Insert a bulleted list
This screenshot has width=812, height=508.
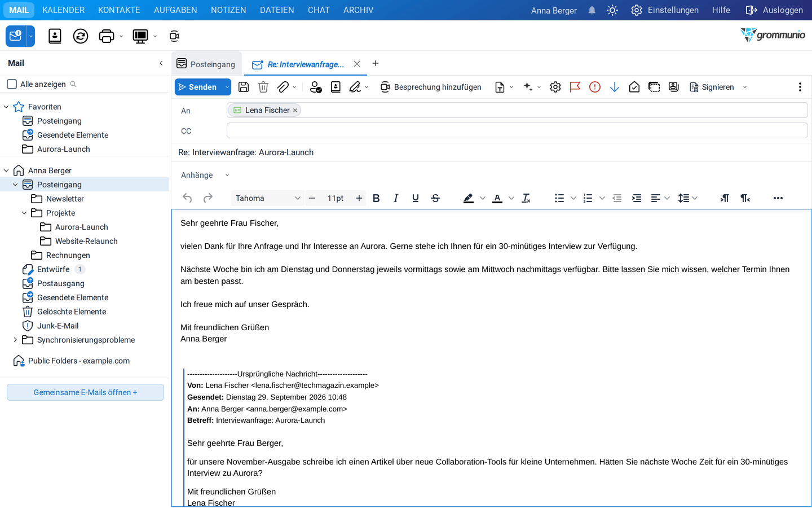pos(559,198)
